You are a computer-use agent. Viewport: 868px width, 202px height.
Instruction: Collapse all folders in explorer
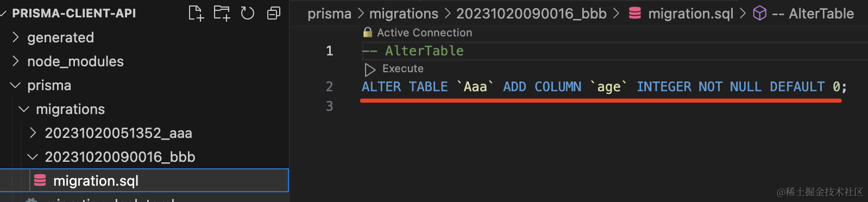pos(274,13)
